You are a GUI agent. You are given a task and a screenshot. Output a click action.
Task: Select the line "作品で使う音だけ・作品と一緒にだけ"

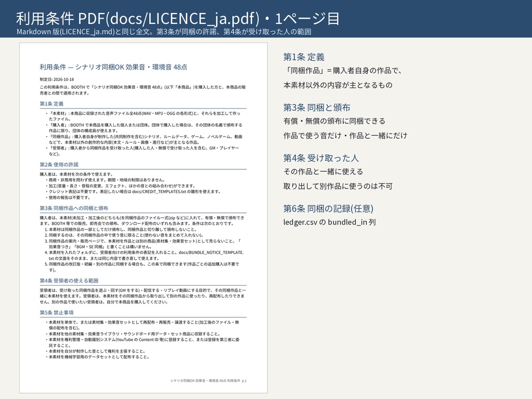pos(345,136)
